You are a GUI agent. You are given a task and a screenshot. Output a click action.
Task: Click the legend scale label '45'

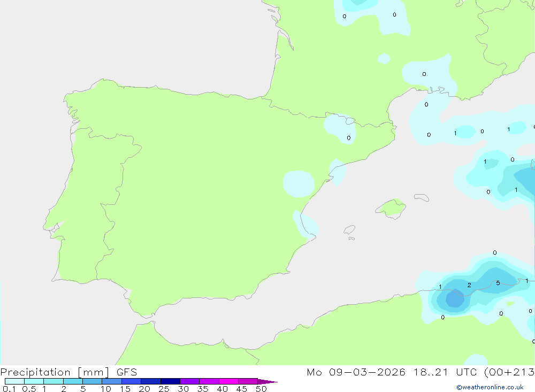point(242,389)
